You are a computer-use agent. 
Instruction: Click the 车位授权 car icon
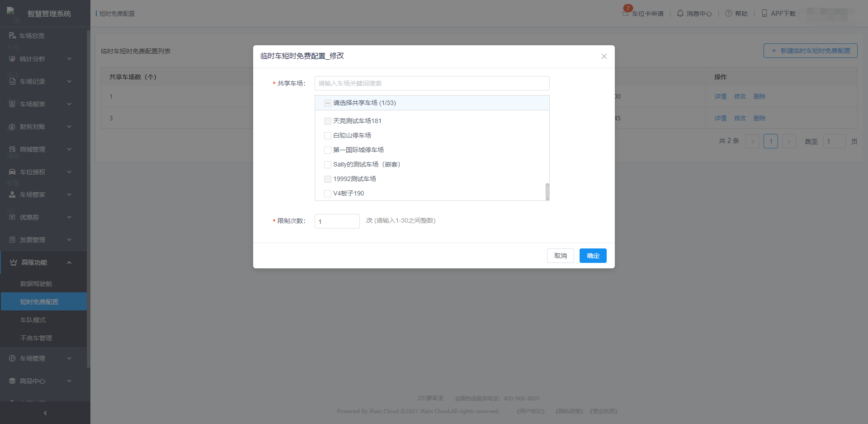(x=12, y=172)
